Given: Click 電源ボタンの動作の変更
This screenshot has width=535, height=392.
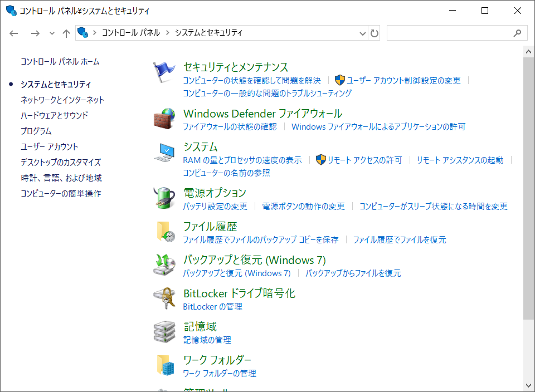Looking at the screenshot, I should 303,206.
